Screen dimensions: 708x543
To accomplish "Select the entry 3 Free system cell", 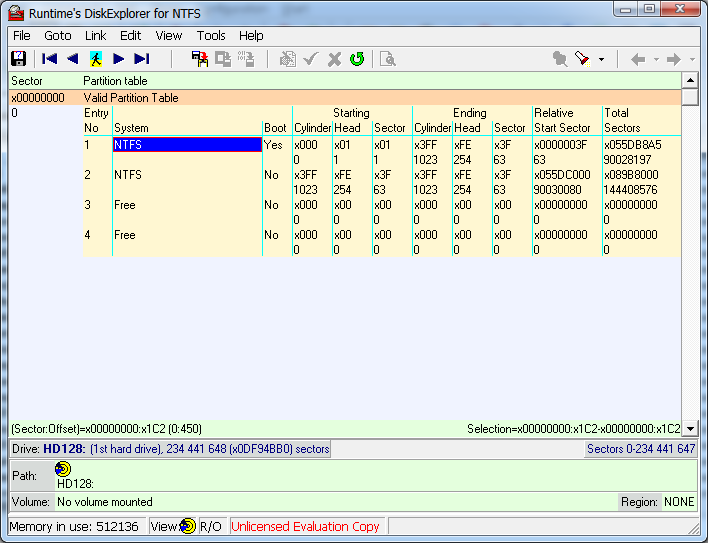I will point(187,205).
